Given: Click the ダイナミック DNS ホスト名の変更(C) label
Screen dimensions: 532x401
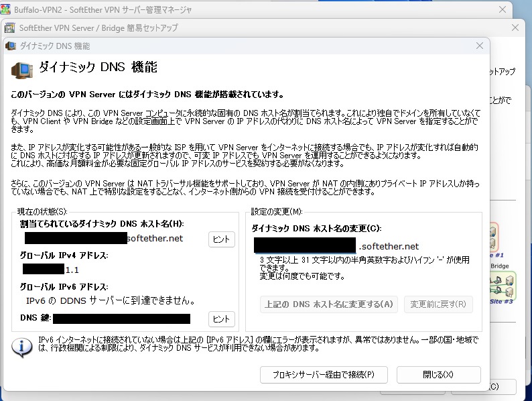Looking at the screenshot, I should coord(316,229).
